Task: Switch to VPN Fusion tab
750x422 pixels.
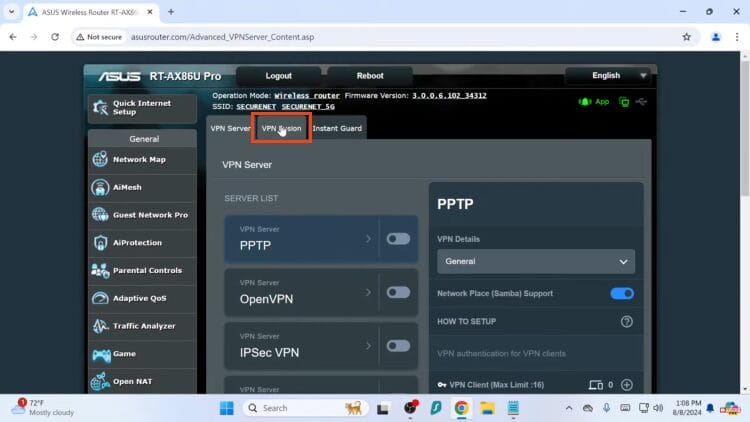Action: pyautogui.click(x=281, y=128)
